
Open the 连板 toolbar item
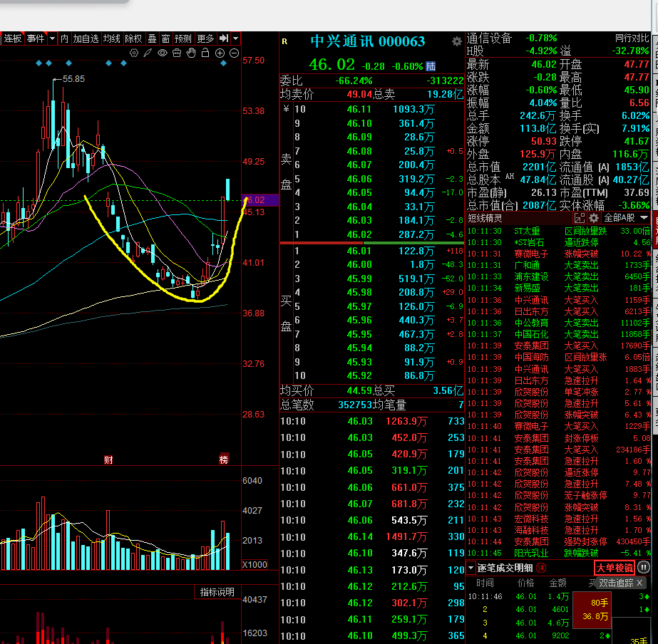[x=13, y=38]
